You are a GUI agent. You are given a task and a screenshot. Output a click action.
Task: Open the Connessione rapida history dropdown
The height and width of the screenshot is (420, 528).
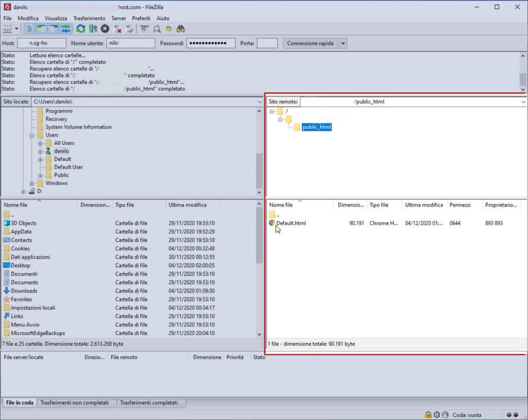(x=343, y=43)
